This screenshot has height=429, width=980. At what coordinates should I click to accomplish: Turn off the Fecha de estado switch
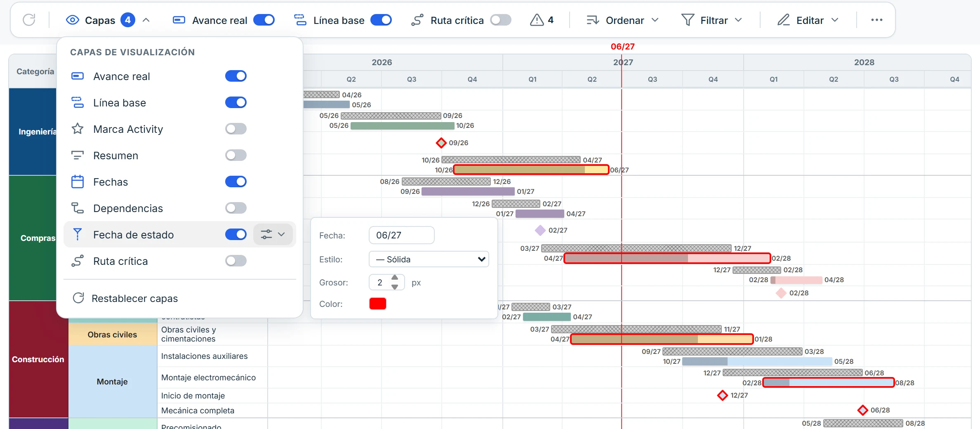(236, 234)
